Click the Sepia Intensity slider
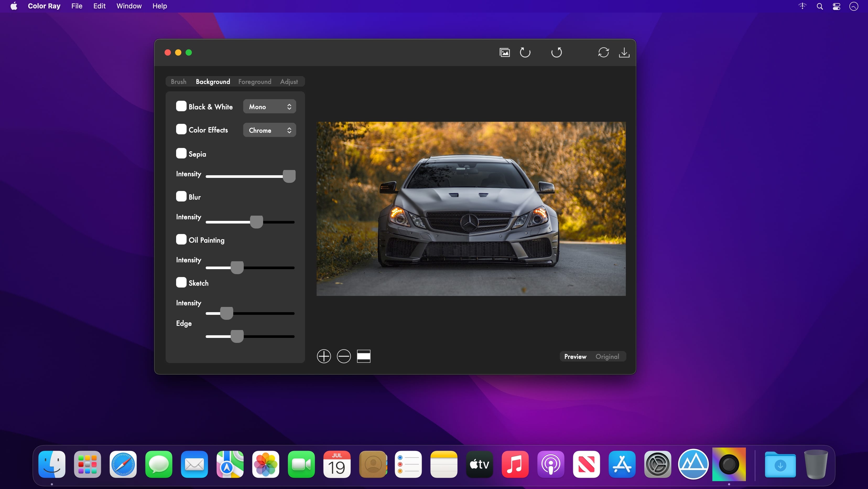The height and width of the screenshot is (489, 868). tap(250, 176)
